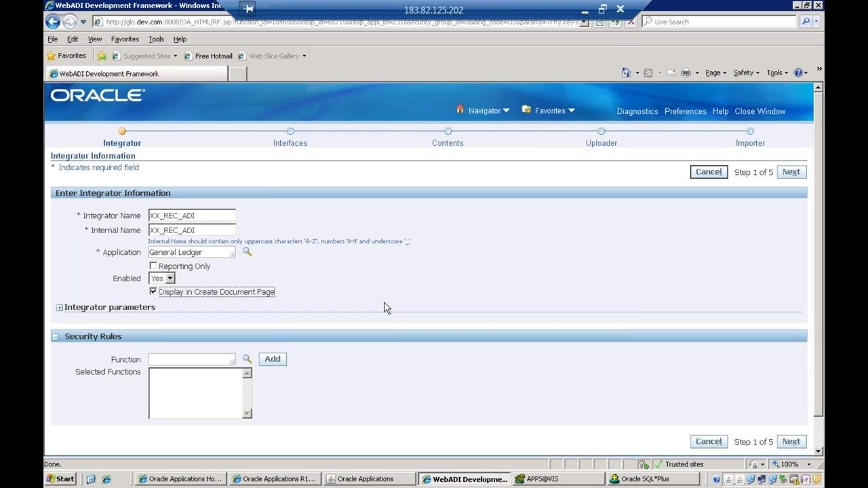Go back with the browser Back arrow

(x=53, y=22)
